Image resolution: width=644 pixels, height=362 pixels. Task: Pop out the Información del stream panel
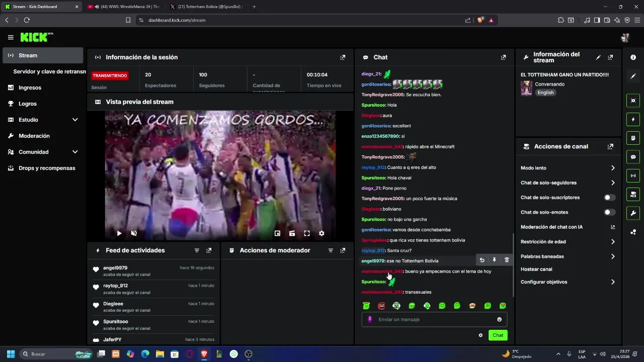610,57
